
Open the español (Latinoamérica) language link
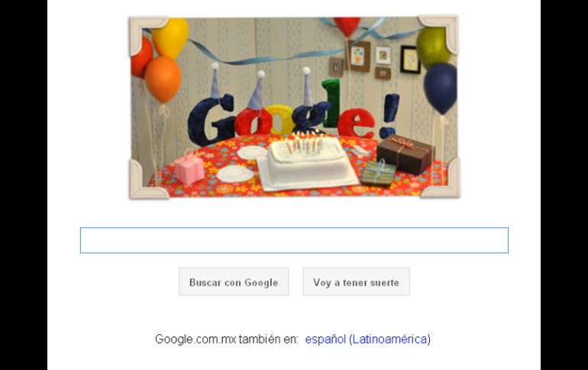click(x=367, y=339)
